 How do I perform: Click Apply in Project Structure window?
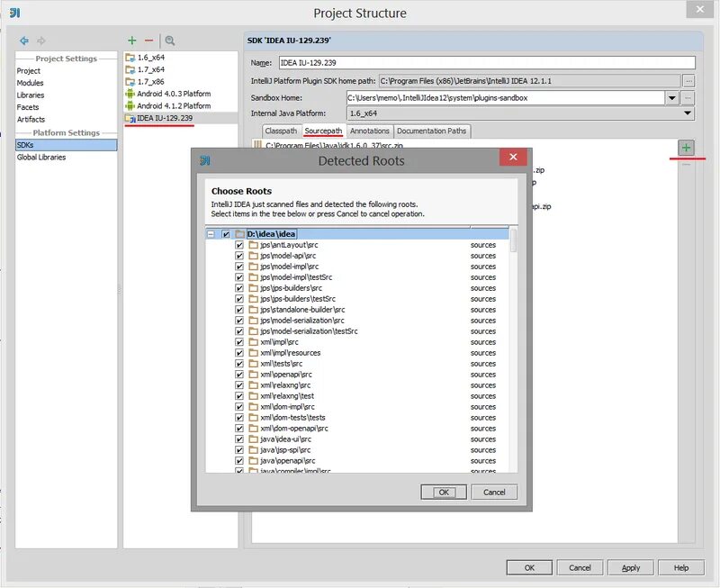[x=631, y=568]
